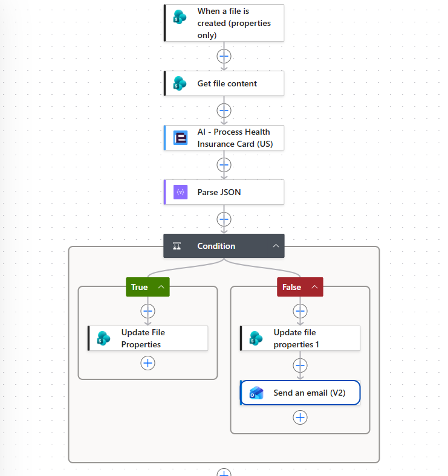This screenshot has height=476, width=448.
Task: Add an action below Send an email (V2)
Action: 300,417
